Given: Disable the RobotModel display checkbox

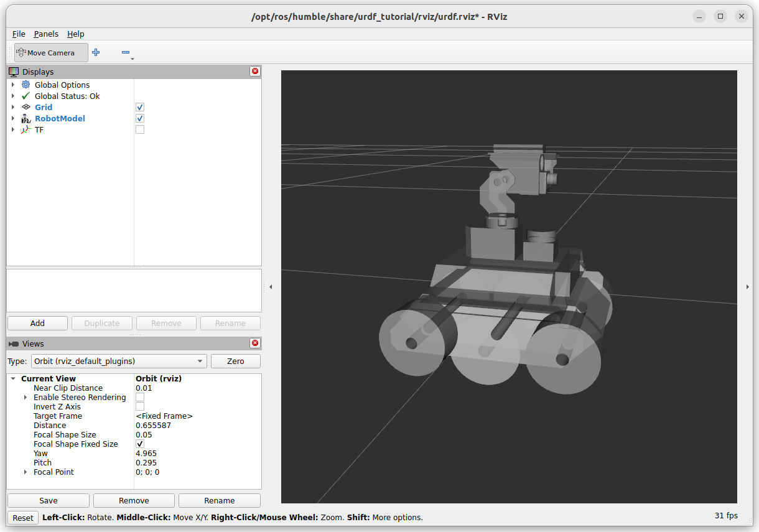Looking at the screenshot, I should coord(140,118).
